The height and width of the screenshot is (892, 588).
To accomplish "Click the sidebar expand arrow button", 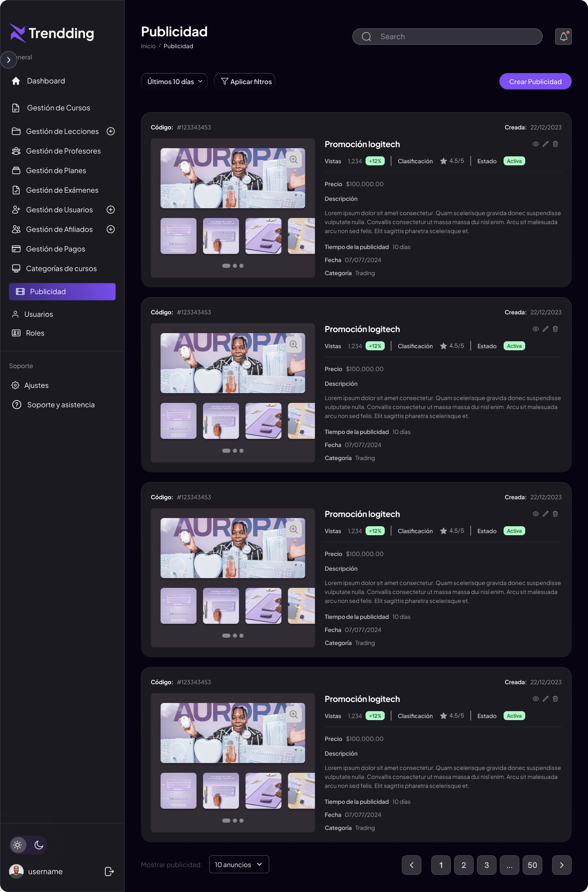I will [x=9, y=60].
